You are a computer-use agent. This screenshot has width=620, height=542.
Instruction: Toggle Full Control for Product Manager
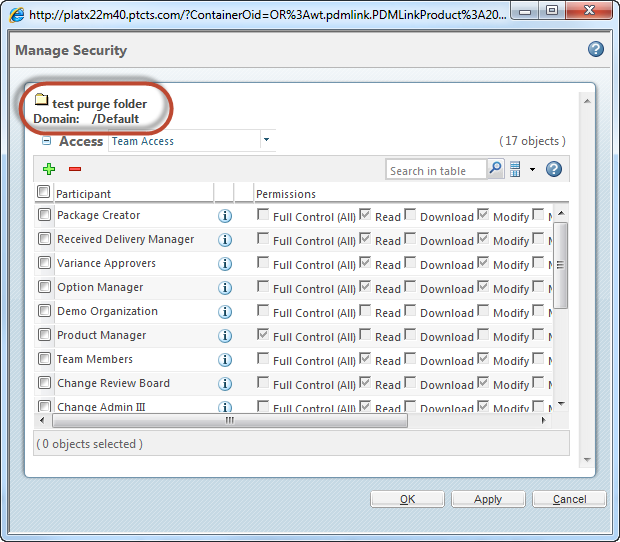click(x=263, y=334)
